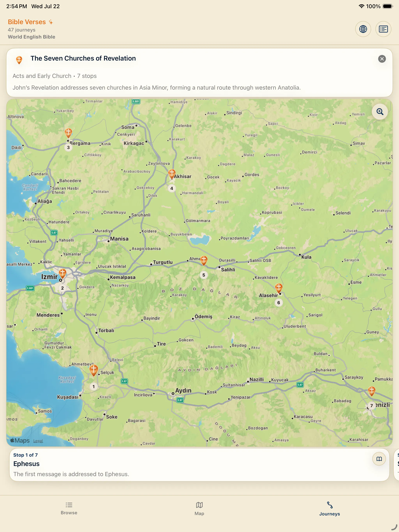Tap stop number 6 badge on map
The width and height of the screenshot is (399, 532).
point(279,303)
